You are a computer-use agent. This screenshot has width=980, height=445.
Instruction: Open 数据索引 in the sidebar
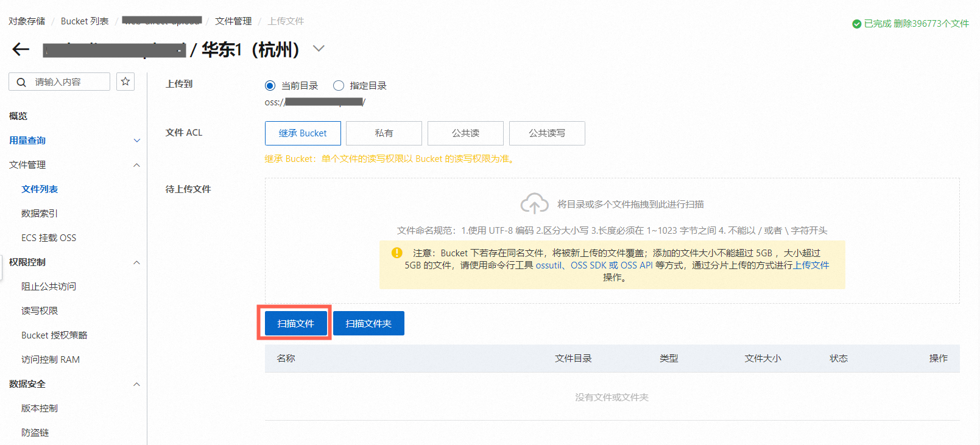point(40,214)
